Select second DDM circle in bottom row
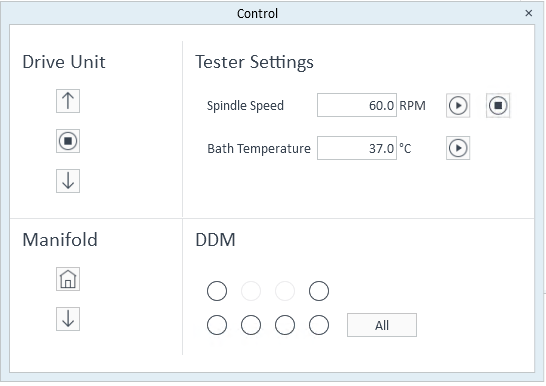Viewport: 546px width, 386px height. coord(251,325)
